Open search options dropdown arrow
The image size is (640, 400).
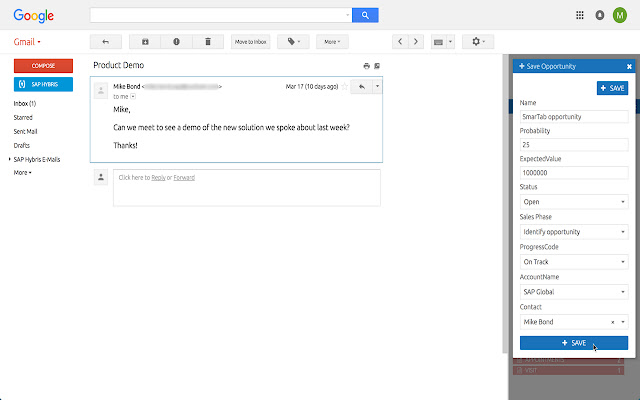point(348,16)
